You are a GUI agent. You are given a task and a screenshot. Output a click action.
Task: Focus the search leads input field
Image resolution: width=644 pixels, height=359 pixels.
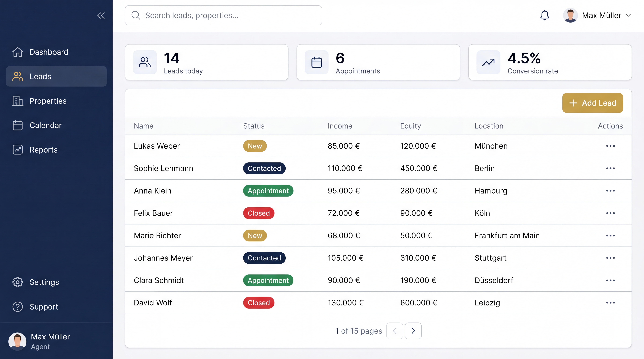pos(223,15)
